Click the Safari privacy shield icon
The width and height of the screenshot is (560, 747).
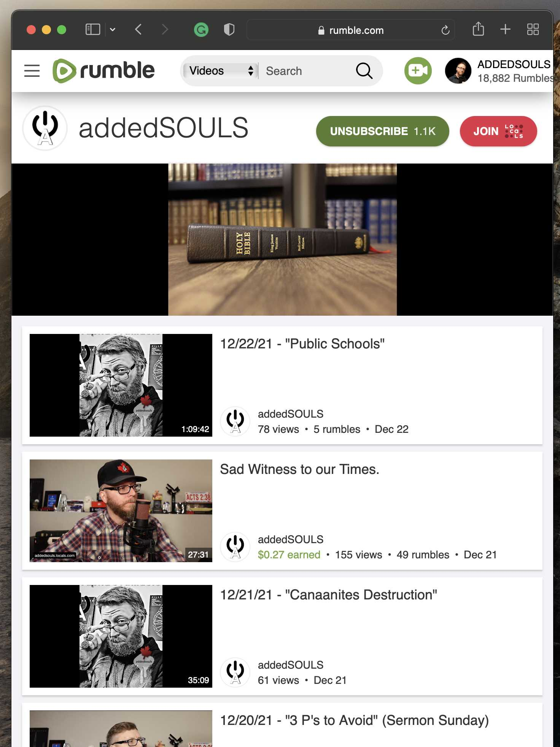pos(229,30)
